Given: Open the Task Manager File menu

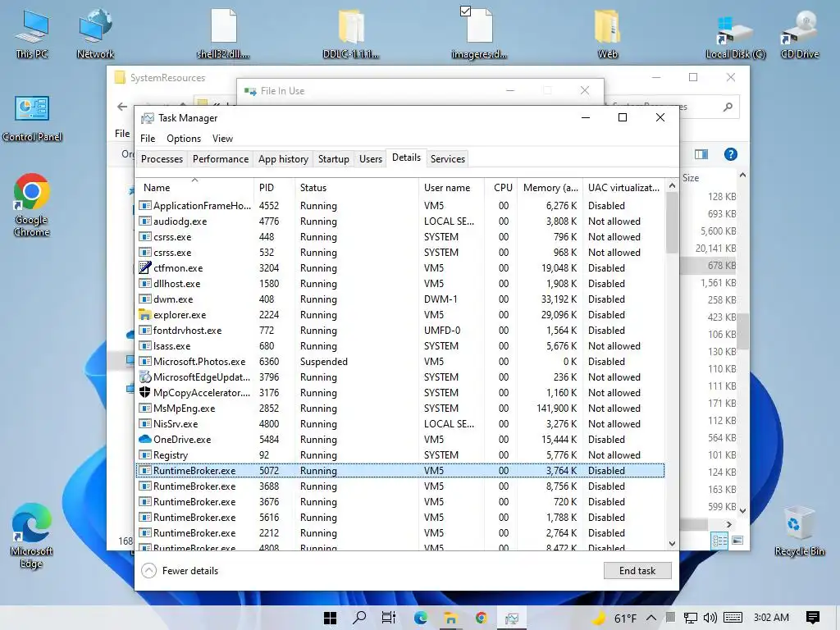Looking at the screenshot, I should pyautogui.click(x=148, y=138).
